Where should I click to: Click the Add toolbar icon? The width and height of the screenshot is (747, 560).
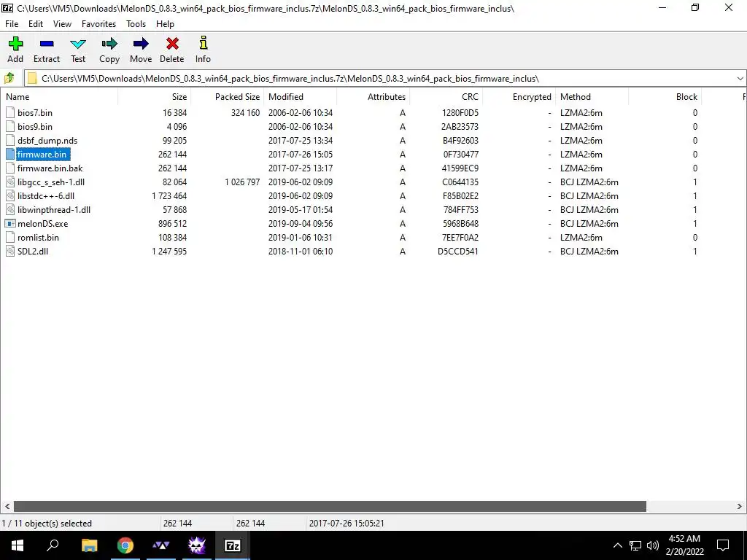click(x=15, y=44)
